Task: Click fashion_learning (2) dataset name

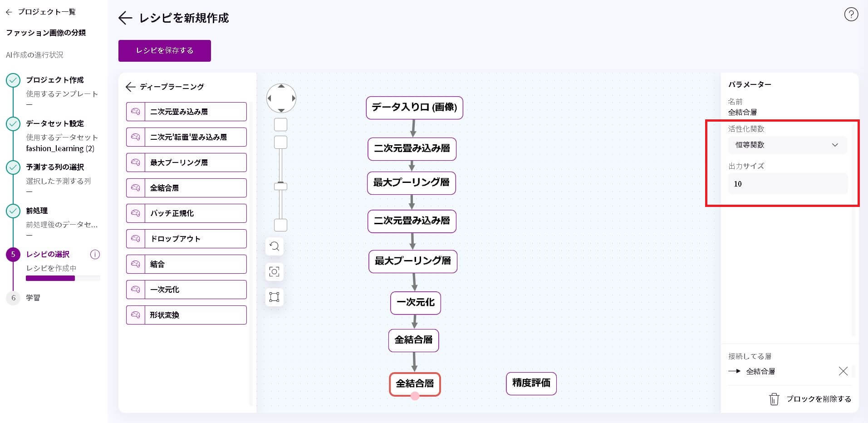Action: 60,148
